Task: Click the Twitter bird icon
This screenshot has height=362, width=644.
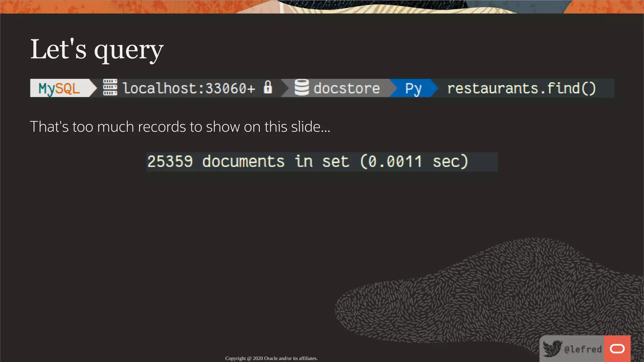Action: pyautogui.click(x=552, y=349)
